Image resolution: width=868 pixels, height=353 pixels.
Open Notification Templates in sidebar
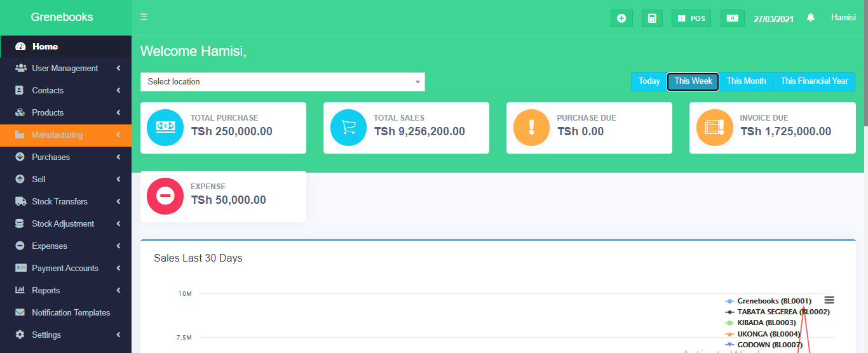coord(71,312)
